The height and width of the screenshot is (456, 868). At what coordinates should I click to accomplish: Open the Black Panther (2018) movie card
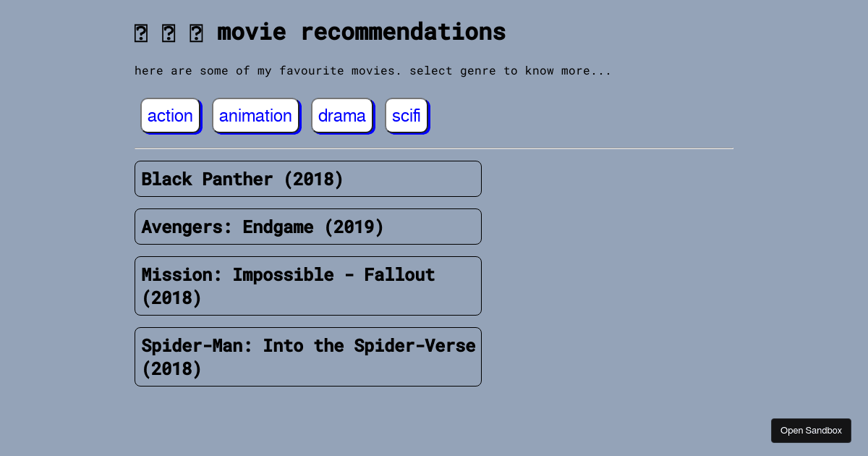(x=307, y=178)
